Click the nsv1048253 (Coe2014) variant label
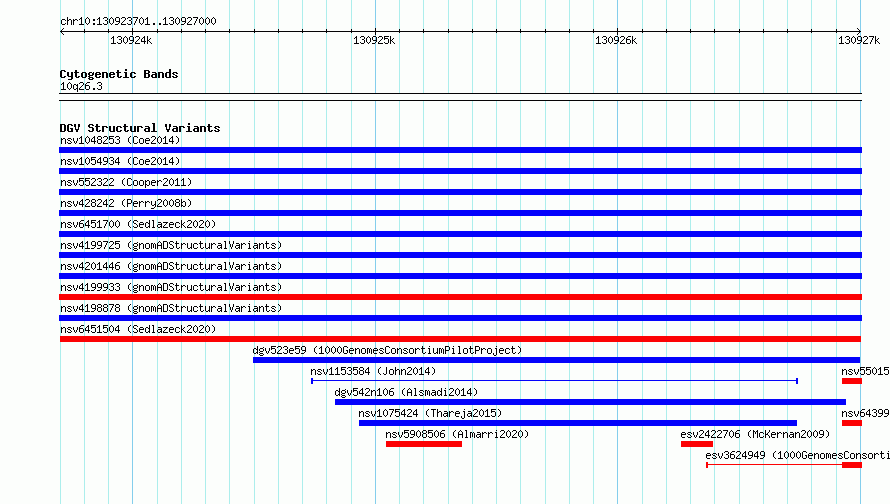The width and height of the screenshot is (890, 504). [x=120, y=140]
